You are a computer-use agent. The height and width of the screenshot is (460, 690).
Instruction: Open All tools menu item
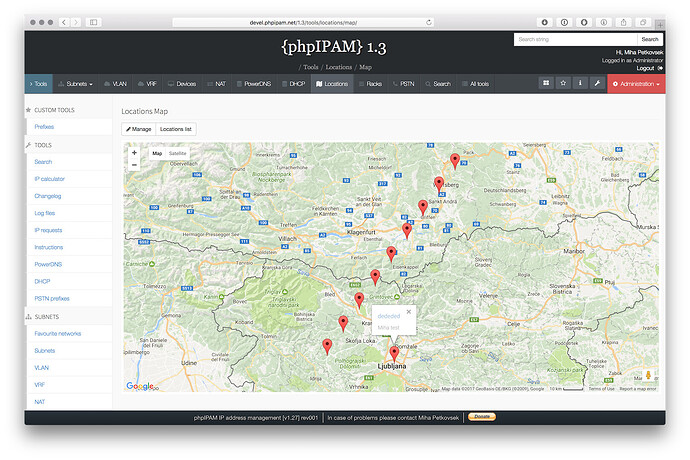(475, 84)
